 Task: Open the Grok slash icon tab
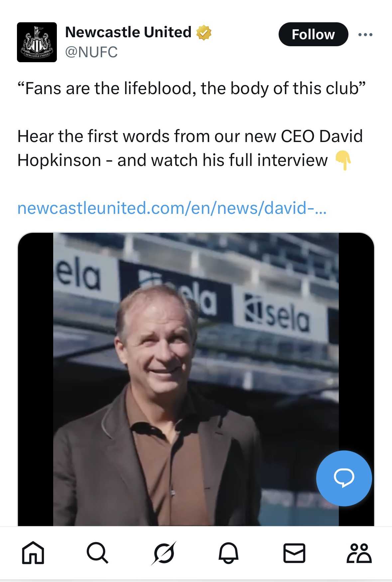point(163,553)
